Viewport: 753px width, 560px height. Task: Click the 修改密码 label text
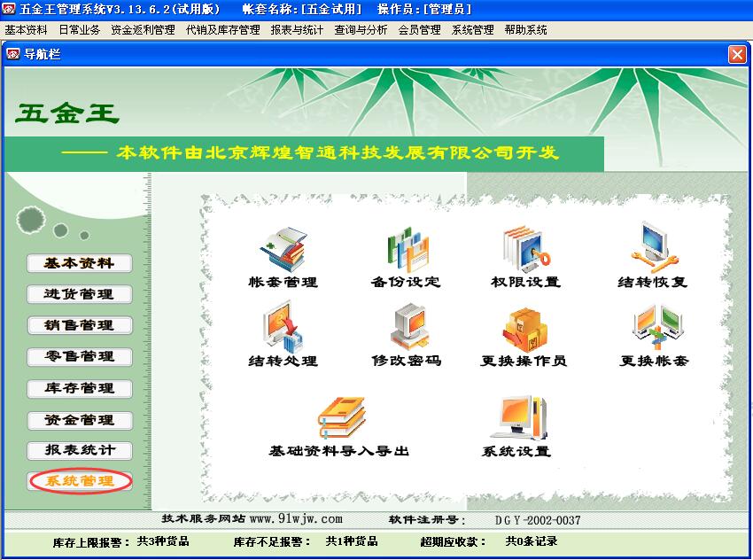point(407,361)
